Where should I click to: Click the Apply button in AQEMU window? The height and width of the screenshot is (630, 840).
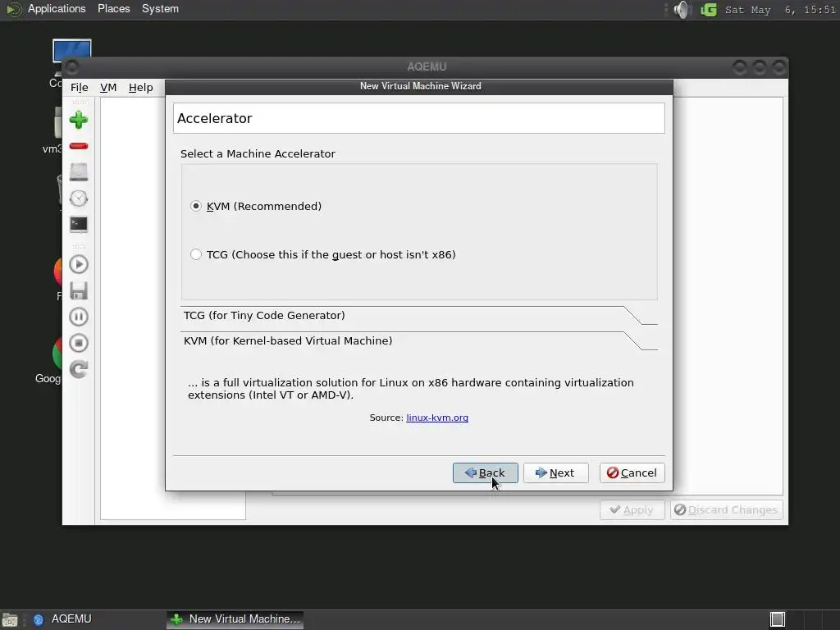click(632, 510)
